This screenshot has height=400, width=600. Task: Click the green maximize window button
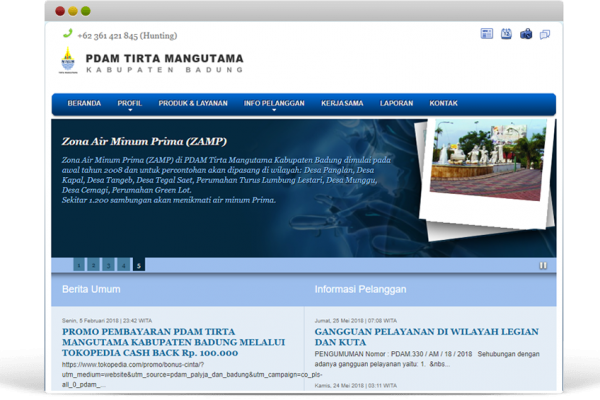coord(86,11)
